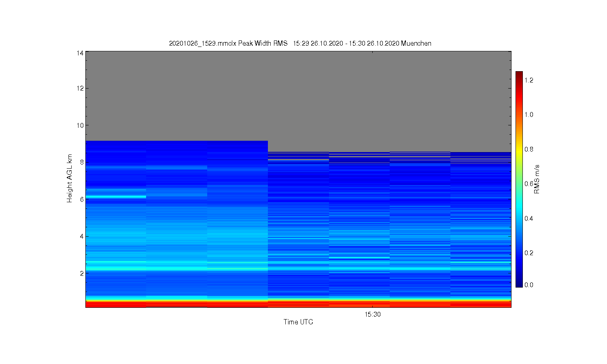Click the 0.0 colorbar tick label
Image resolution: width=607 pixels, height=364 pixels.
[529, 285]
